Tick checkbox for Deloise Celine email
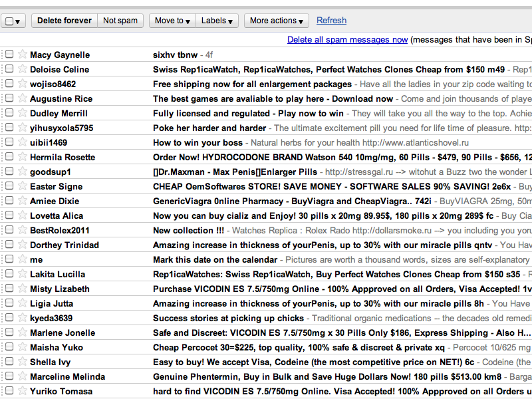Image resolution: width=532 pixels, height=399 pixels. (9, 68)
